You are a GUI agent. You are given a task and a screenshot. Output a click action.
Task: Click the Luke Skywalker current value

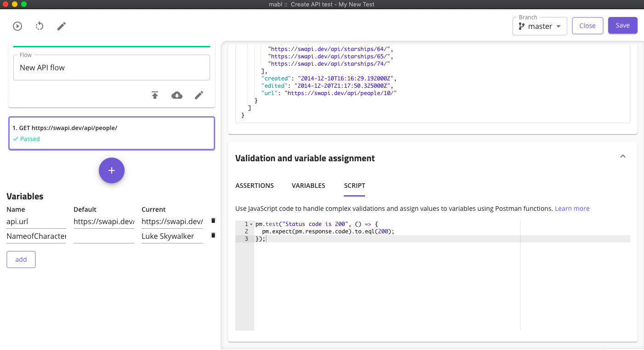172,237
